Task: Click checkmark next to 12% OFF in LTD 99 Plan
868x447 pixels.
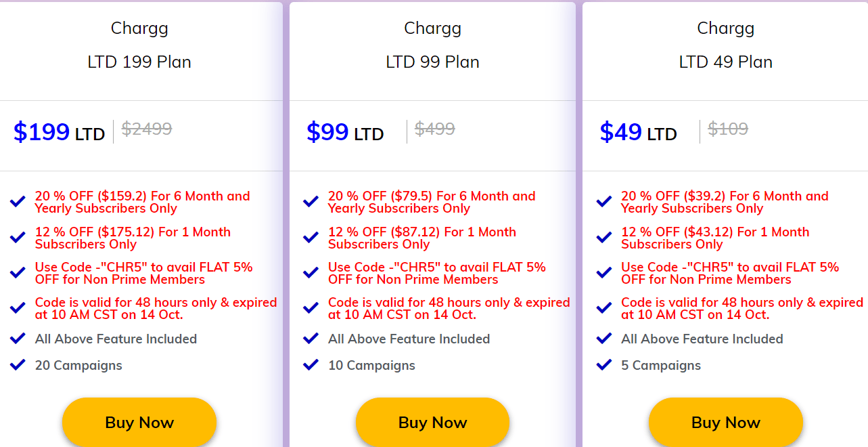Action: [311, 236]
